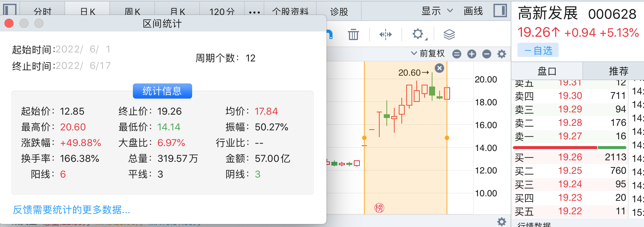This screenshot has width=644, height=227.
Task: Open the bottom-right gear settings icon
Action: click(502, 221)
